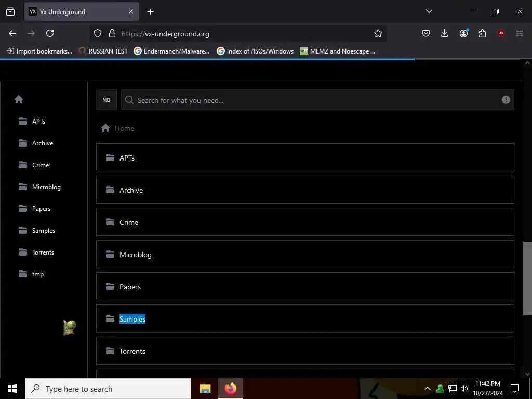
Task: Open the volume speaker tray icon
Action: (x=464, y=389)
